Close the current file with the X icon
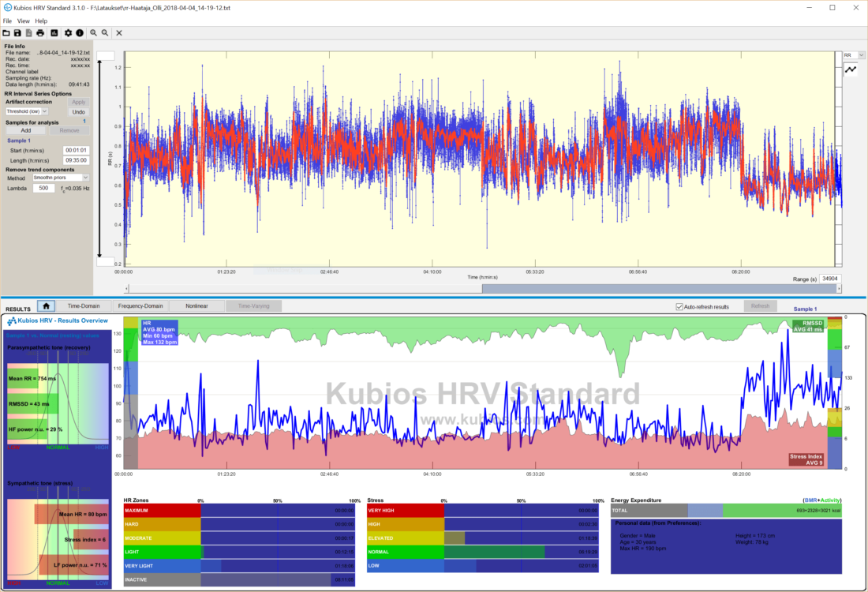The height and width of the screenshot is (592, 868). click(x=119, y=33)
